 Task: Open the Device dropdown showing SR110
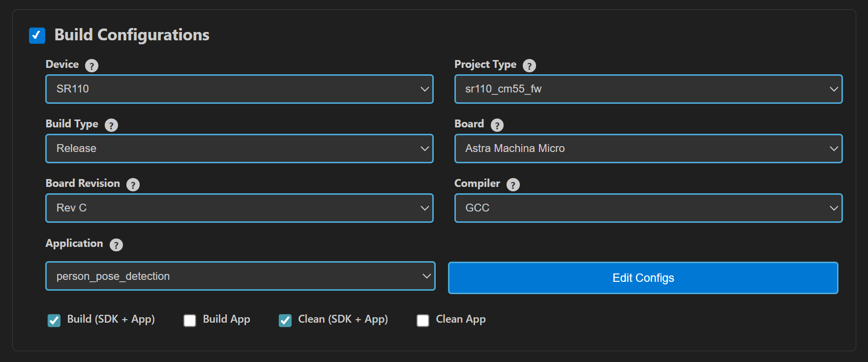pyautogui.click(x=239, y=89)
